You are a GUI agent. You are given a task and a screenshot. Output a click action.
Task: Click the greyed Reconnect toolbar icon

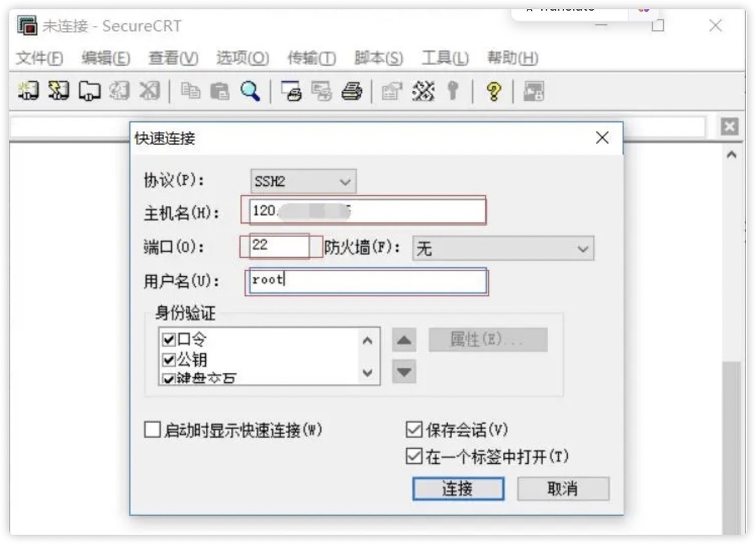point(119,91)
